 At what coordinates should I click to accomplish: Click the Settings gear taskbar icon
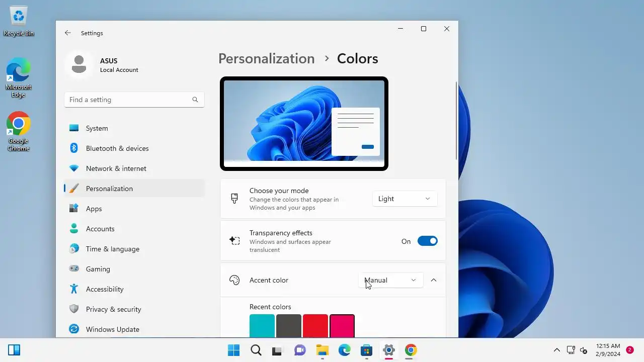pyautogui.click(x=388, y=350)
